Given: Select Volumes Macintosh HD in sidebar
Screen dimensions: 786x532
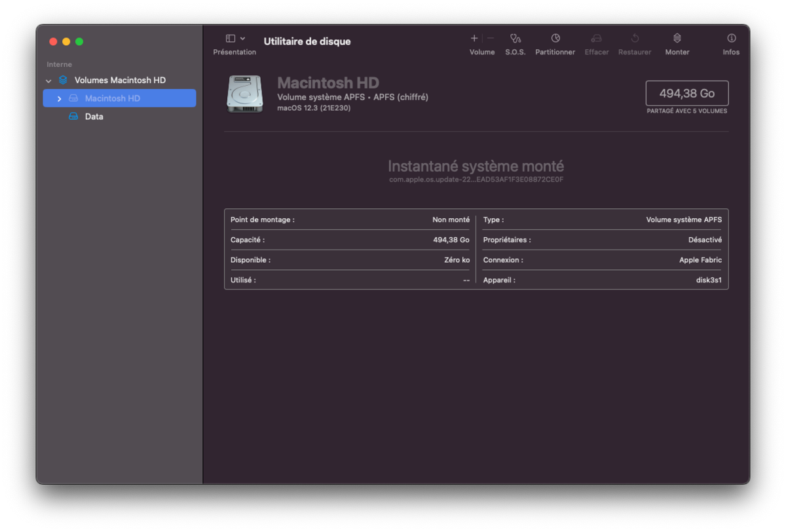Looking at the screenshot, I should click(120, 80).
